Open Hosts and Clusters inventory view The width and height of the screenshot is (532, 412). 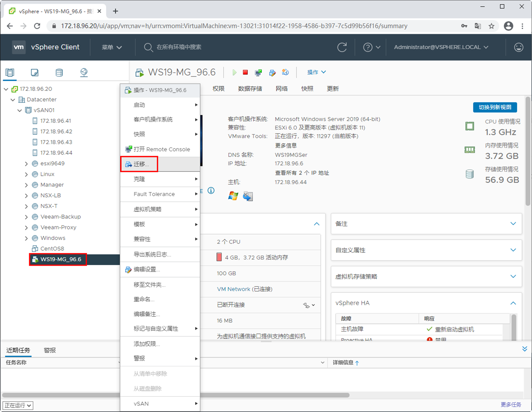coord(10,72)
